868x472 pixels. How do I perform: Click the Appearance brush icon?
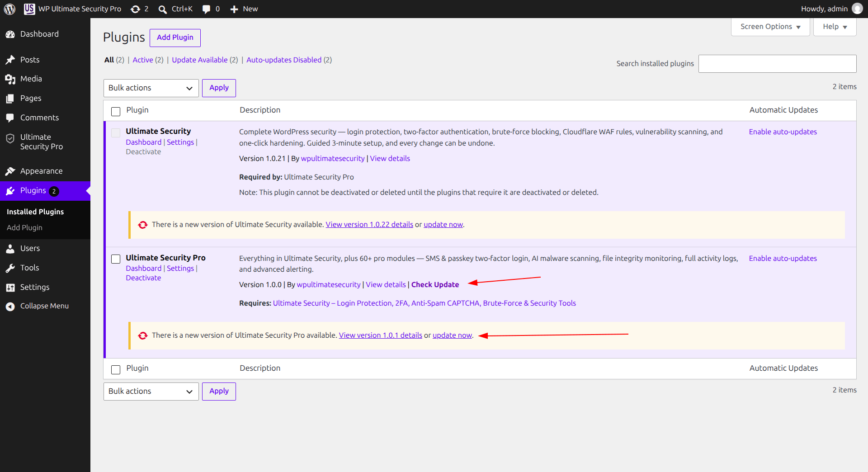click(10, 171)
